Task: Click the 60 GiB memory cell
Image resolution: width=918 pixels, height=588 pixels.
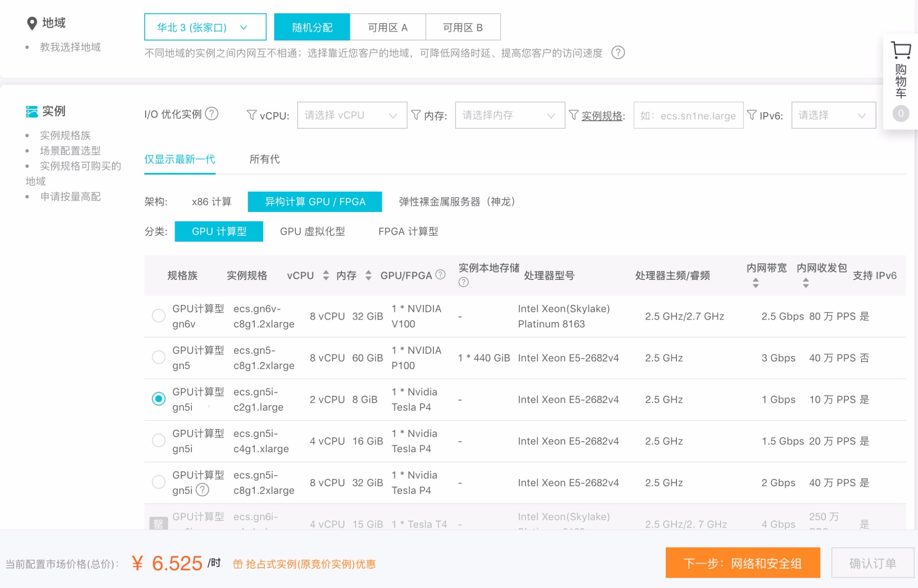Action: point(367,358)
